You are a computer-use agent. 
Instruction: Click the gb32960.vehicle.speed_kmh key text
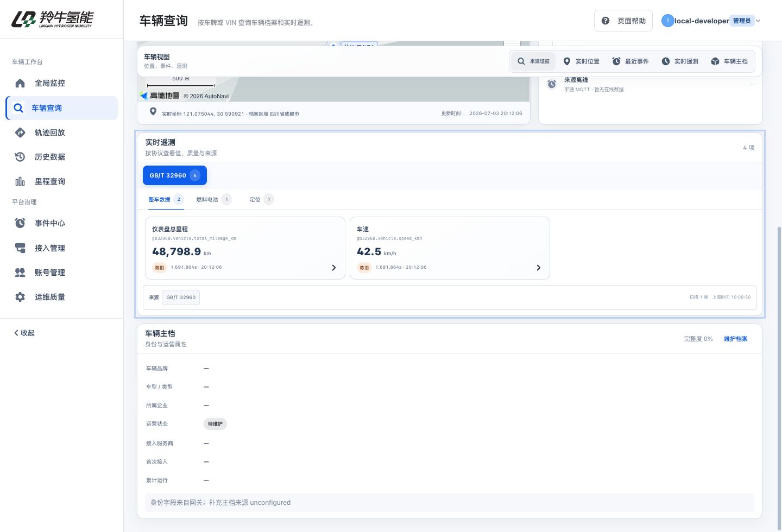[389, 238]
